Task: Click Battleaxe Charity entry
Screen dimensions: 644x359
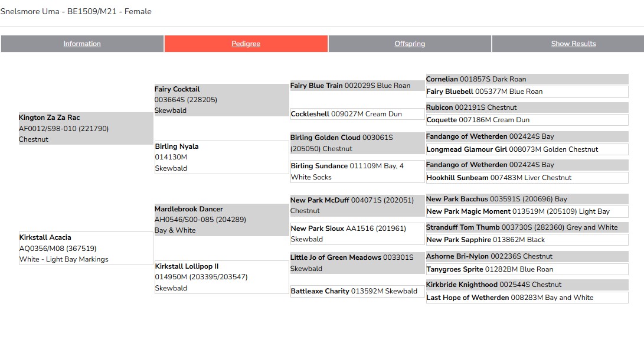Action: (x=320, y=291)
